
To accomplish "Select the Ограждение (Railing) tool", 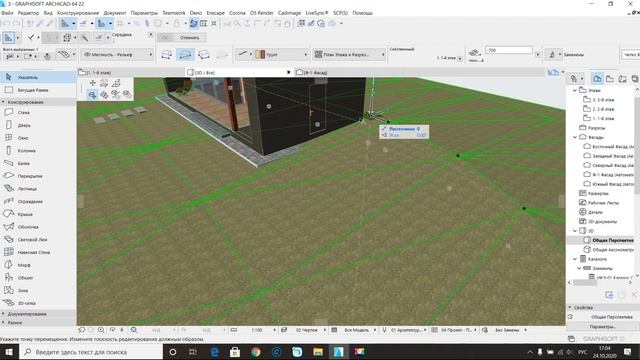I will pos(38,201).
